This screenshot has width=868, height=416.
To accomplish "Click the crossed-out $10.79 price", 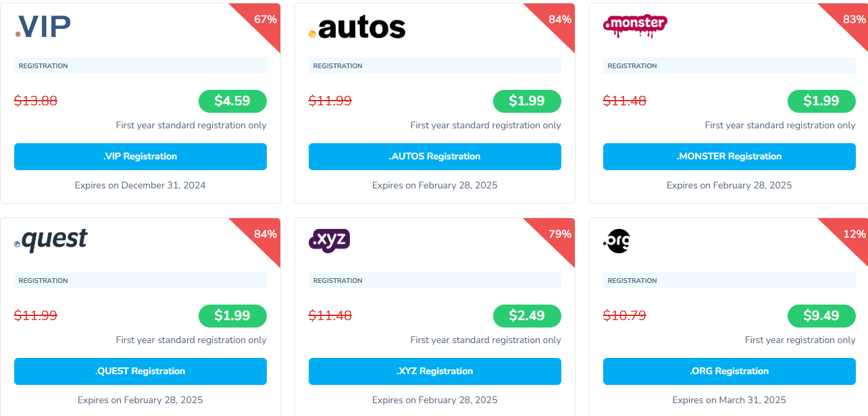I will click(625, 316).
